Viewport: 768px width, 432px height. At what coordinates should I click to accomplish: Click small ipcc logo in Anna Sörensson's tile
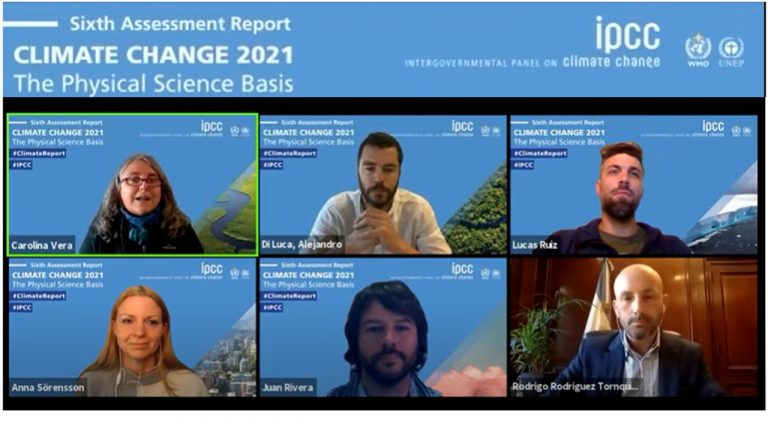[x=212, y=269]
